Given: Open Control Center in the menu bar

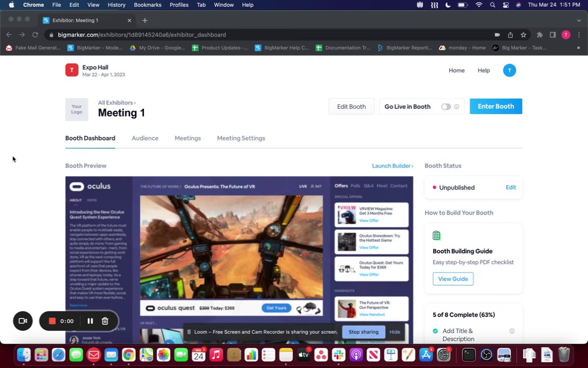Looking at the screenshot, I should (x=505, y=5).
